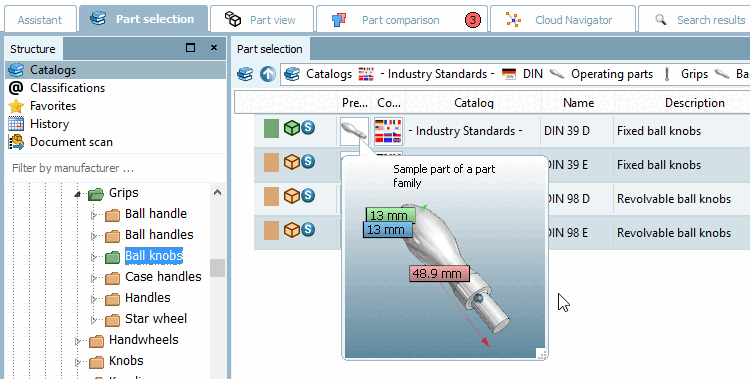
Task: Select the Ball handles tree item
Action: tap(159, 234)
